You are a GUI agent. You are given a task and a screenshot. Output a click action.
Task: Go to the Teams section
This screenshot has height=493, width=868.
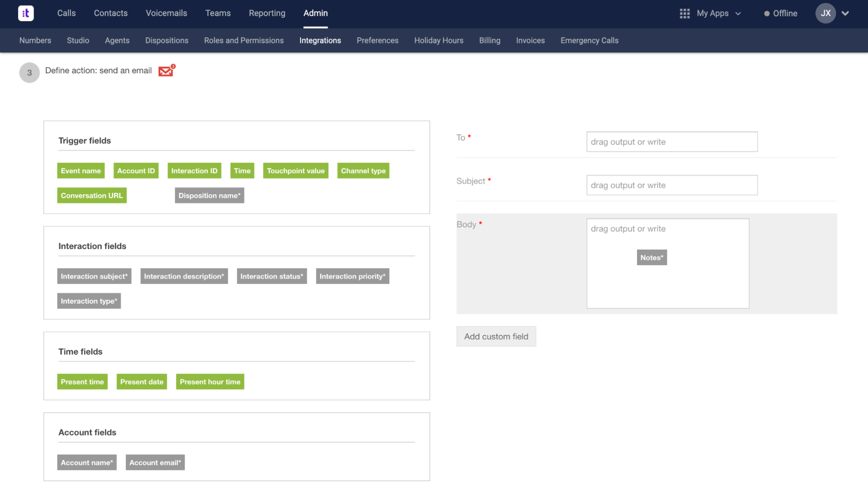coord(218,13)
